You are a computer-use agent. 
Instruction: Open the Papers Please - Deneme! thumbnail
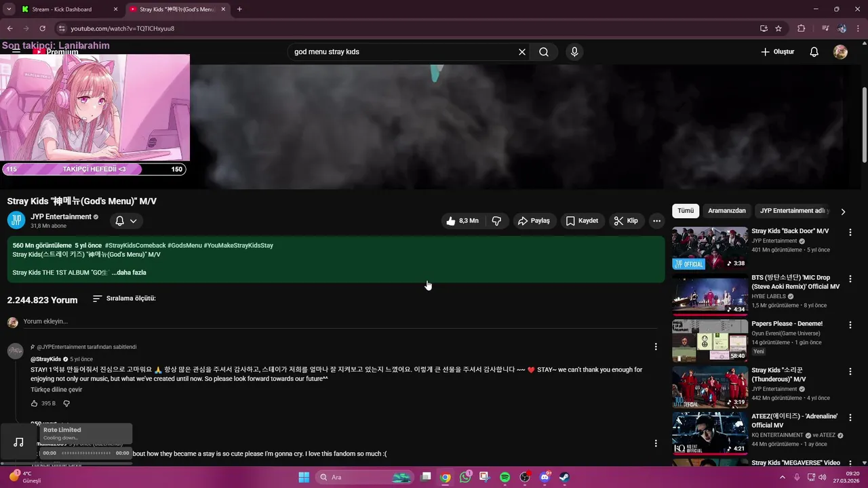(710, 340)
